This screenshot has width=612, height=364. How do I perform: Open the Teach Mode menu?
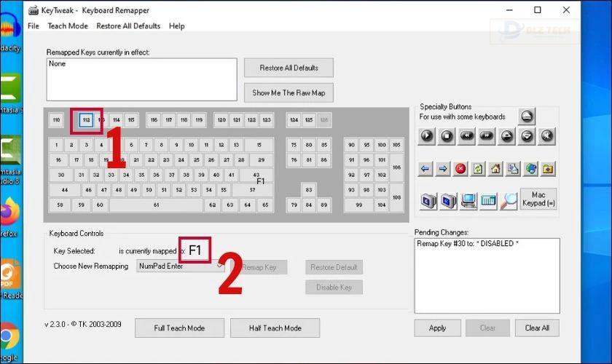point(68,26)
